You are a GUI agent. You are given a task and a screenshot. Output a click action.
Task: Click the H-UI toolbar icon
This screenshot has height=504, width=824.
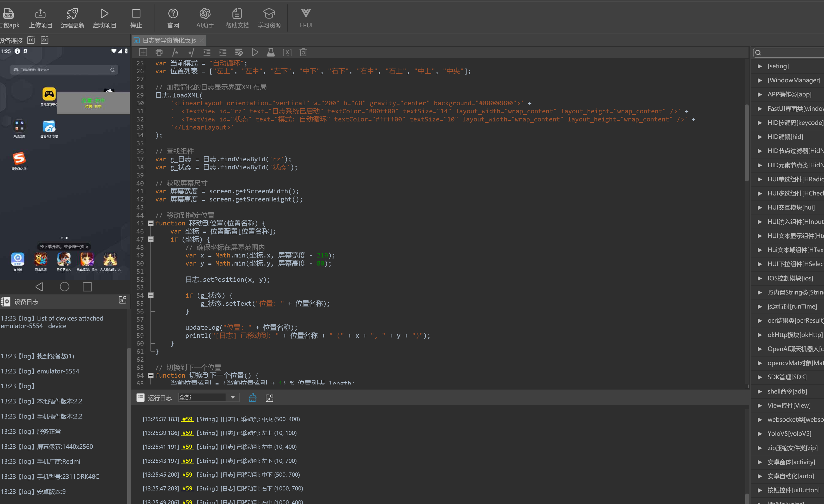tap(305, 18)
